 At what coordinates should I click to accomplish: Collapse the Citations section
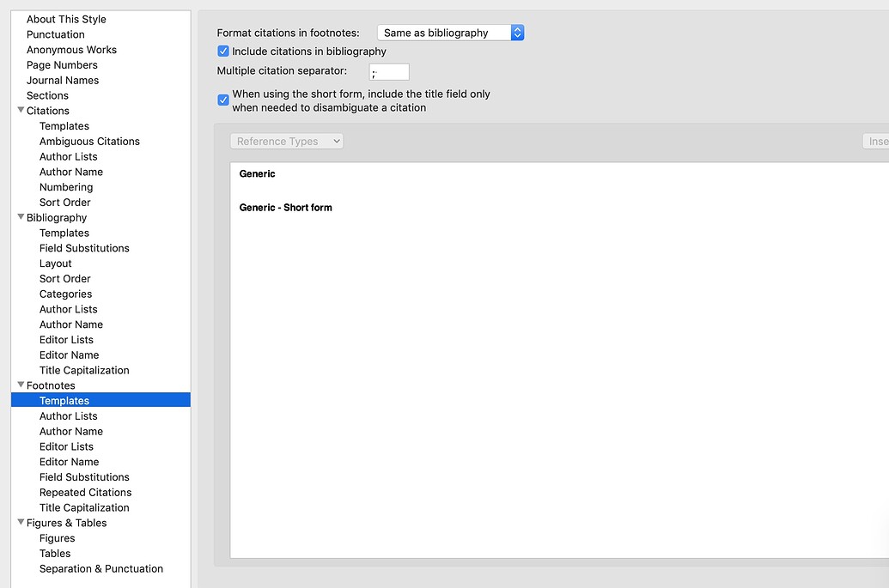pyautogui.click(x=20, y=110)
